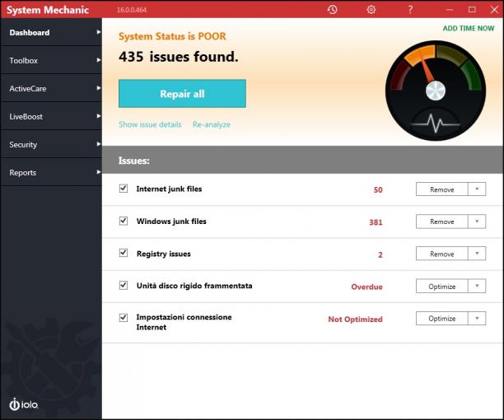The width and height of the screenshot is (504, 420).
Task: Remove Windows junk files
Action: pos(442,222)
